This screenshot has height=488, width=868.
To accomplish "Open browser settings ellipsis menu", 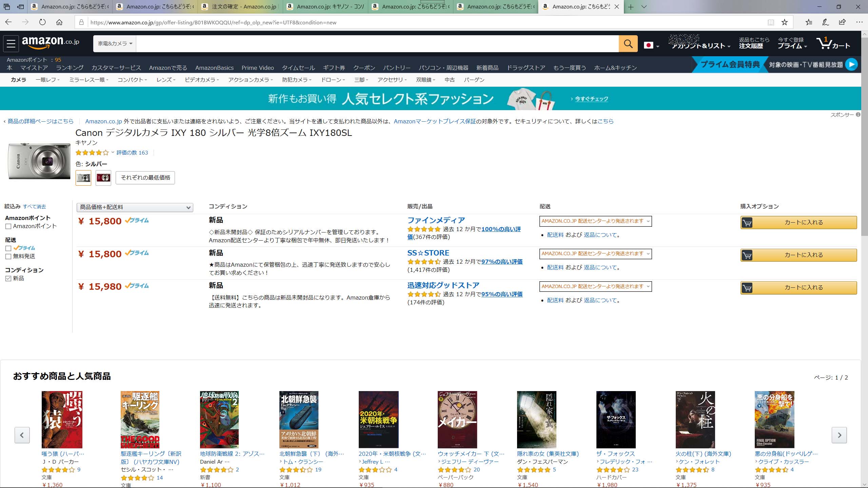I will click(x=859, y=22).
